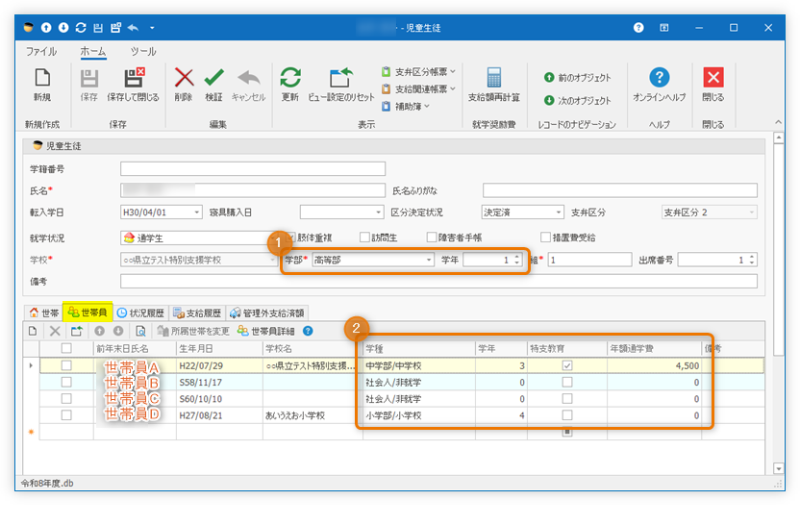Screen dimensions: 800x505
Task: Open the 学部 高等部 dropdown
Action: [429, 260]
